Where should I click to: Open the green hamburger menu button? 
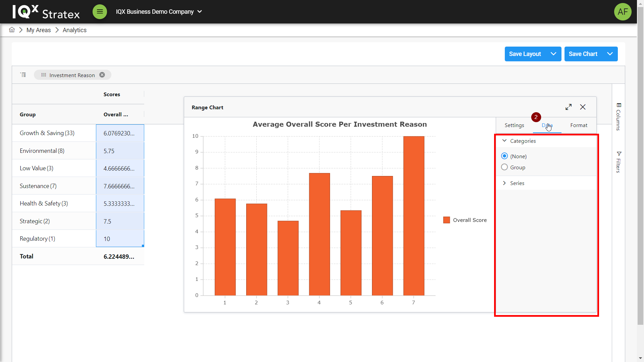pyautogui.click(x=100, y=12)
